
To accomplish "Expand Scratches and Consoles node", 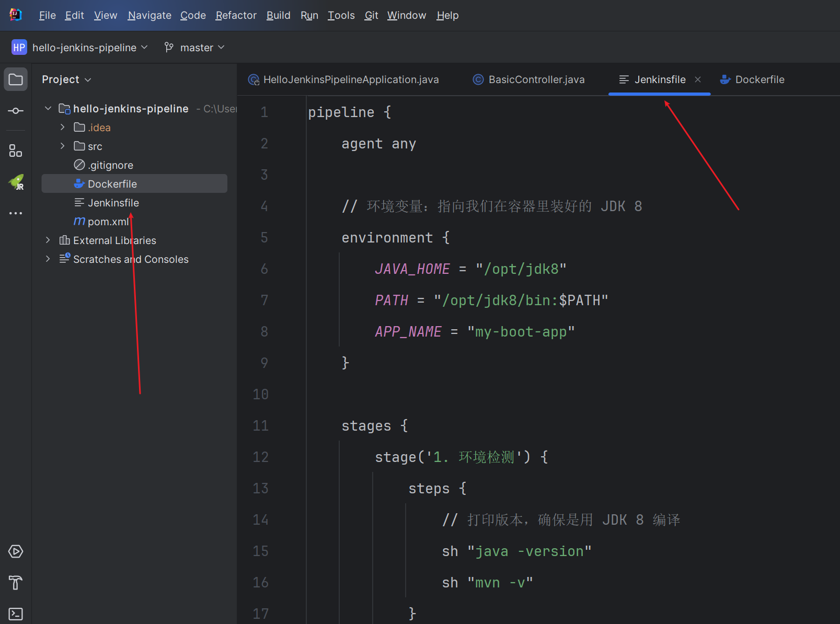I will click(48, 259).
